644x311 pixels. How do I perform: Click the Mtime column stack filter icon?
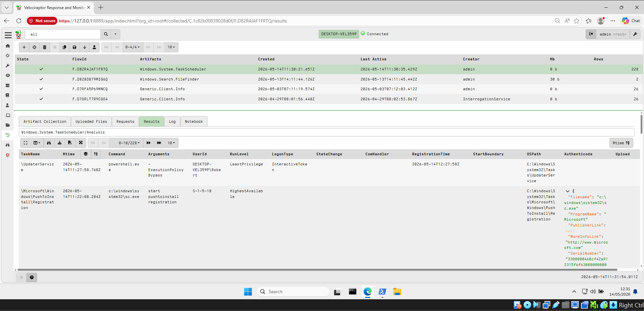(86, 154)
